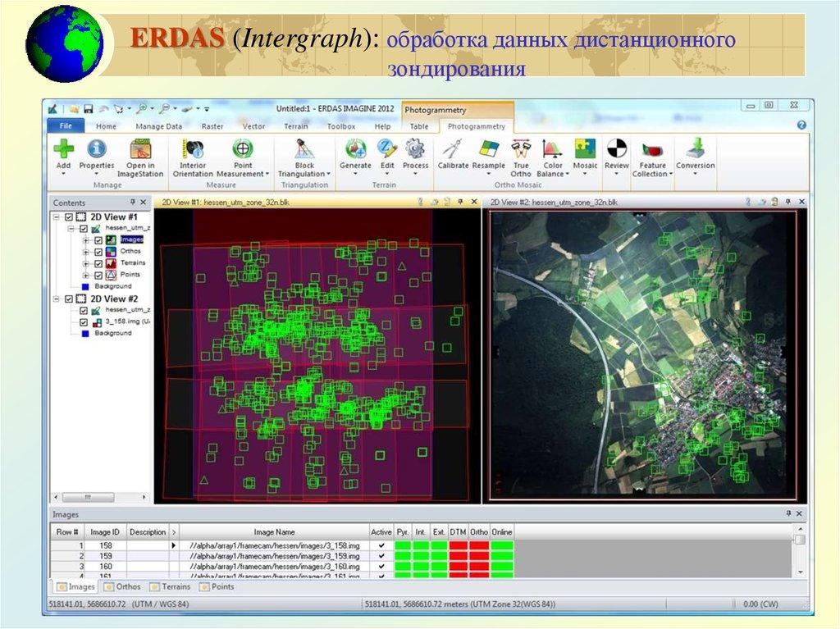Select the Terrains tab at bottom
Image resolution: width=840 pixels, height=629 pixels.
click(x=171, y=587)
